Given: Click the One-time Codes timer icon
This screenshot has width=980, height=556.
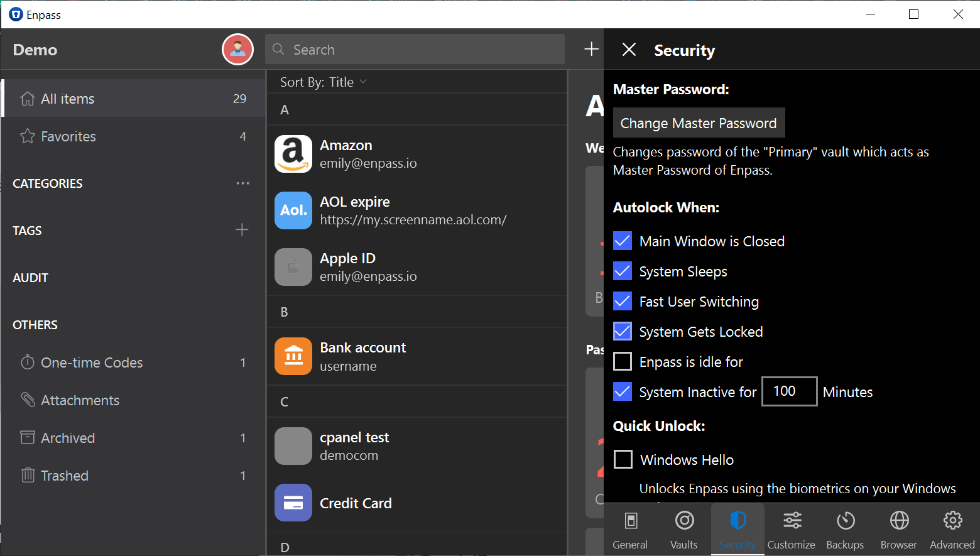Looking at the screenshot, I should click(27, 362).
